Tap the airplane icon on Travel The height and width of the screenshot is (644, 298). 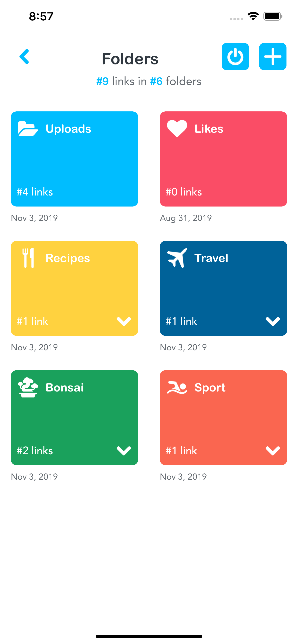click(177, 258)
